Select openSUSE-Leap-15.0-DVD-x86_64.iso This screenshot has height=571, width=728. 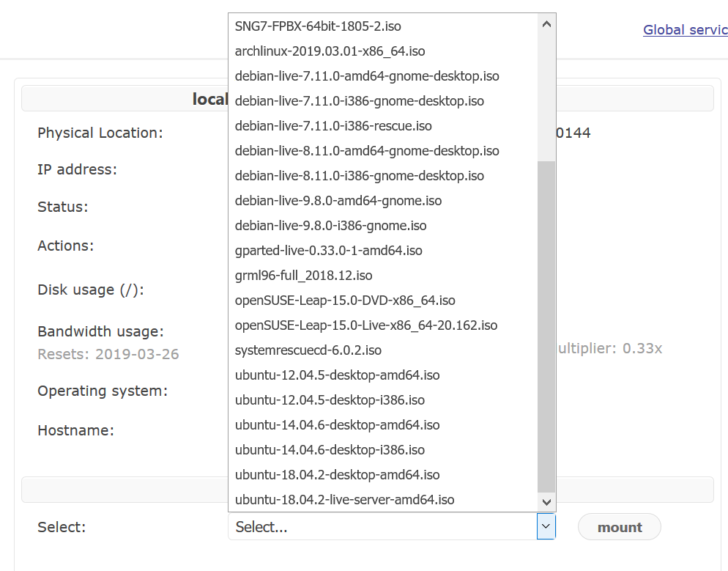(x=383, y=300)
